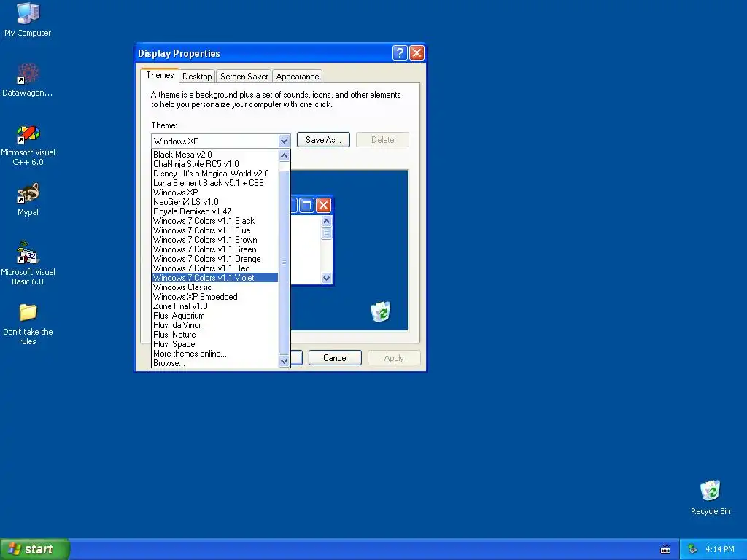
Task: Choose Windows XP in theme list
Action: (x=215, y=192)
